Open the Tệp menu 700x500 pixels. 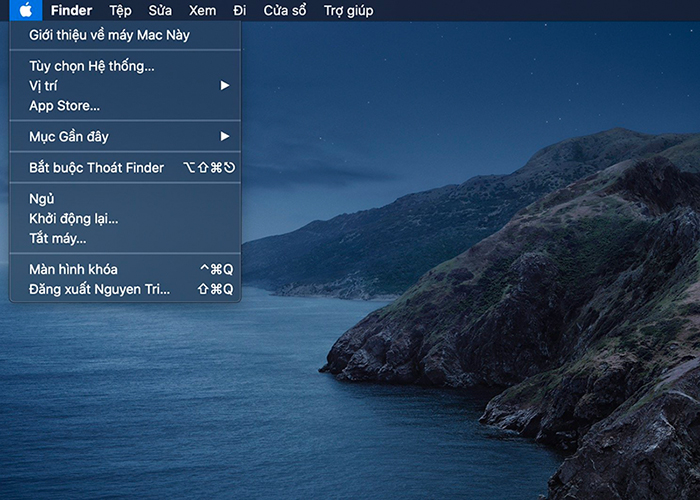pos(121,10)
